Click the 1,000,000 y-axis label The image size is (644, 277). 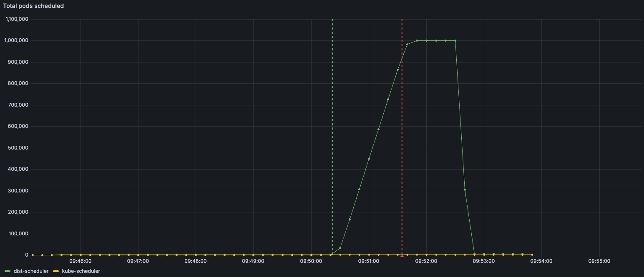click(x=16, y=40)
